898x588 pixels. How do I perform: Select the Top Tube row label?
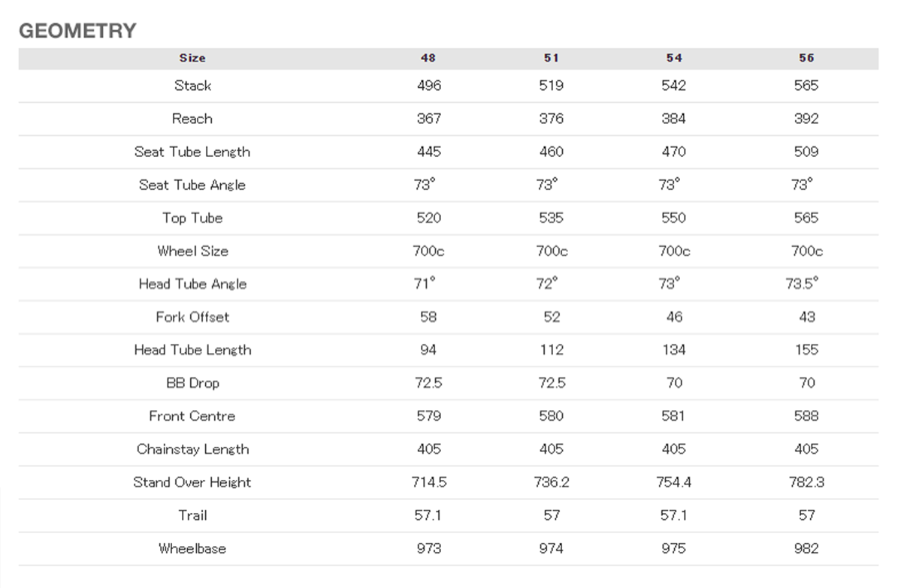click(192, 218)
